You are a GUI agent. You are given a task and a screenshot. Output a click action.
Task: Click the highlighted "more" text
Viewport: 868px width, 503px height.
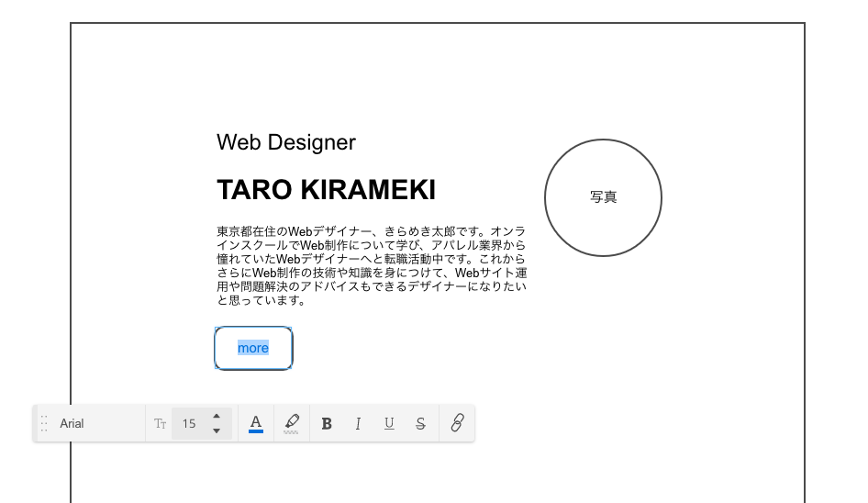(x=253, y=348)
